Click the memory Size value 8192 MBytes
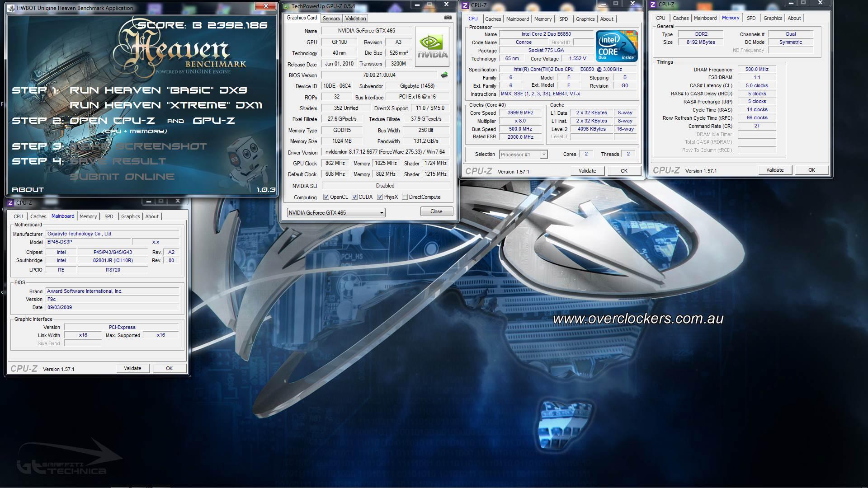Viewport: 868px width, 488px height. 701,42
